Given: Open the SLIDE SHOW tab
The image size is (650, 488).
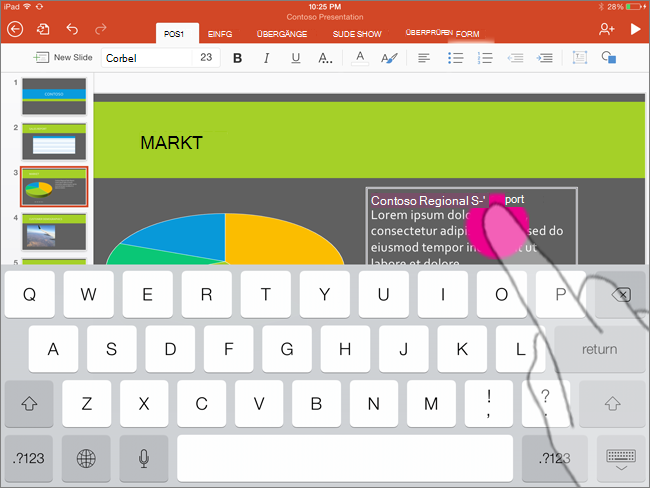Looking at the screenshot, I should pos(357,34).
